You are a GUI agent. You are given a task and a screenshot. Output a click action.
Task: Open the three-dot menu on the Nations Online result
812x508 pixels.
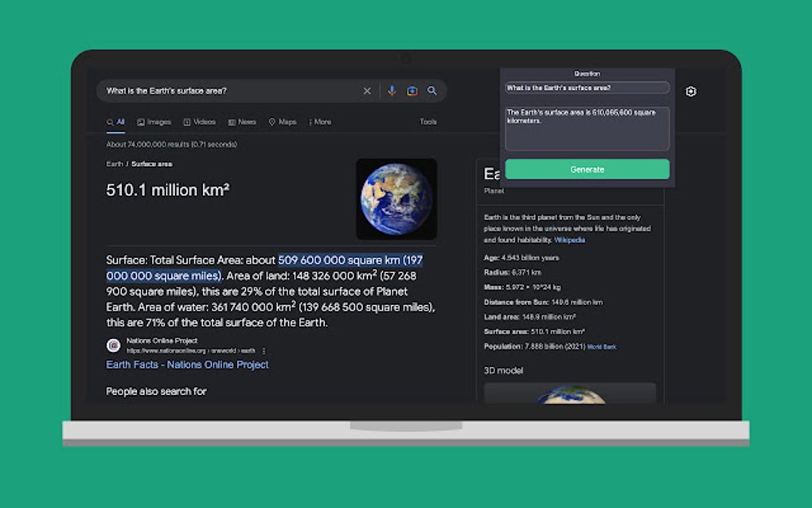point(263,350)
